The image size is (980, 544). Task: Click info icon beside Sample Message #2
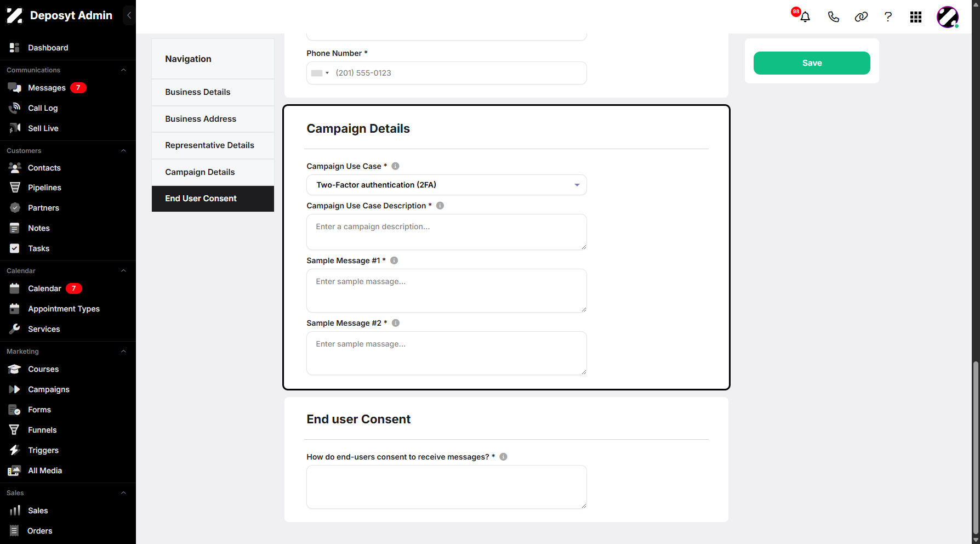[x=396, y=323]
